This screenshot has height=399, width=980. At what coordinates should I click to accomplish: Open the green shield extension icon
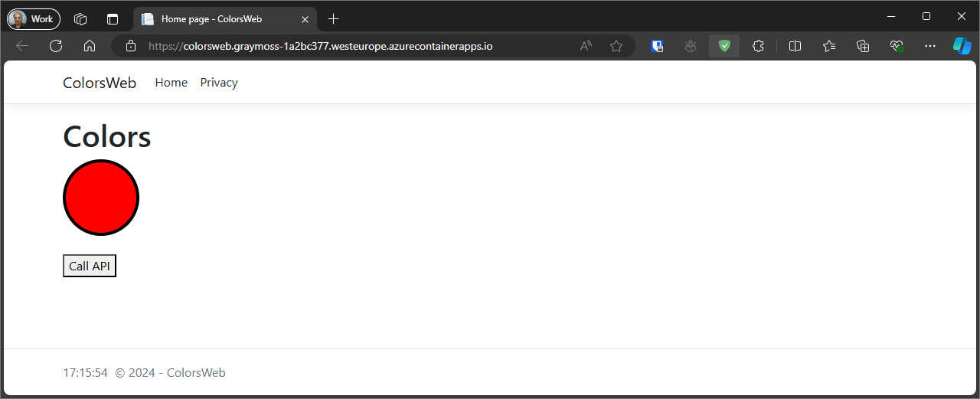(x=724, y=46)
